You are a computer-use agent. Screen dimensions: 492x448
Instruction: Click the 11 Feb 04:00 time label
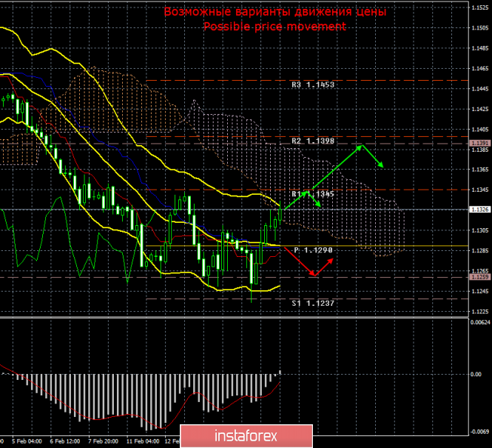143,441
